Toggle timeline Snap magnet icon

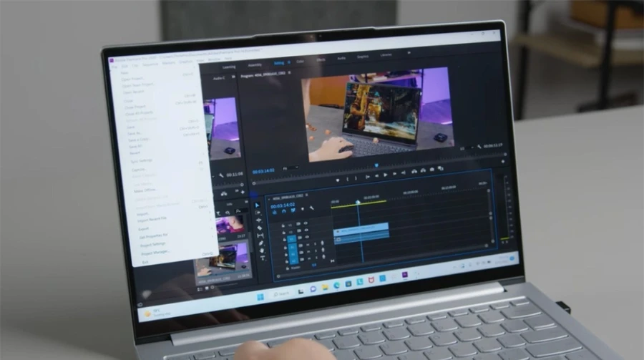click(x=284, y=211)
